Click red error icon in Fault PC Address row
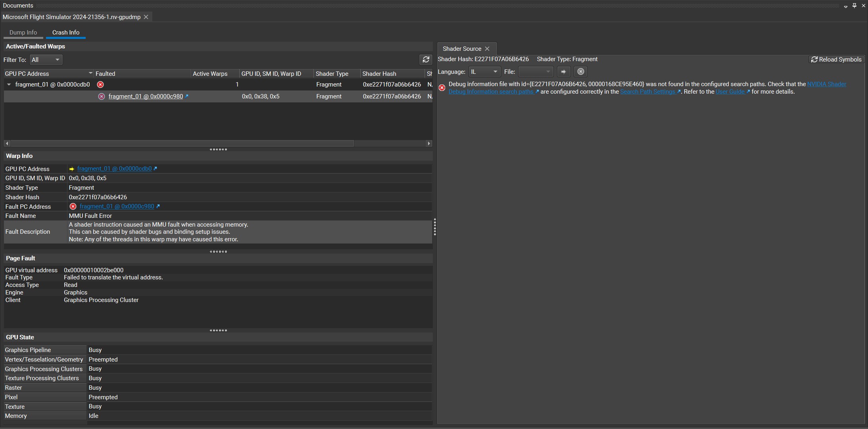868x429 pixels. coord(73,206)
